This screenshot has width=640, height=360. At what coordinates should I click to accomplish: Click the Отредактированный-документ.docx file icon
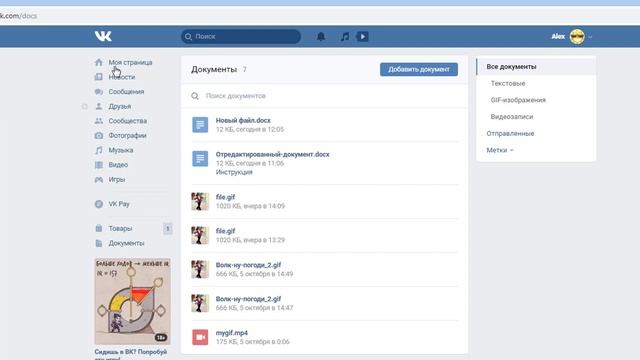[200, 159]
